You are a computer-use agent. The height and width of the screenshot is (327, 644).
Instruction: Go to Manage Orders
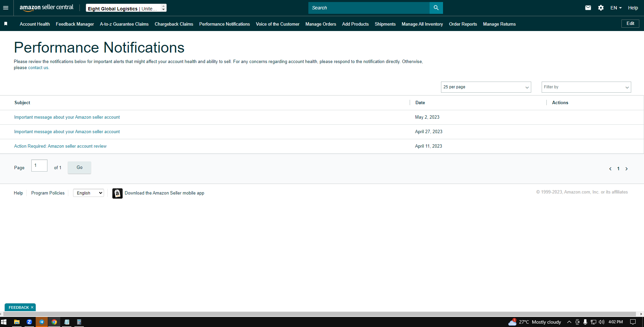click(x=320, y=24)
